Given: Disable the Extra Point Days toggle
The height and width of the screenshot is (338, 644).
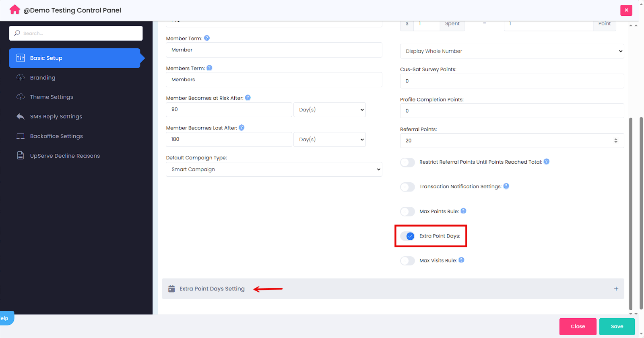Looking at the screenshot, I should click(407, 236).
